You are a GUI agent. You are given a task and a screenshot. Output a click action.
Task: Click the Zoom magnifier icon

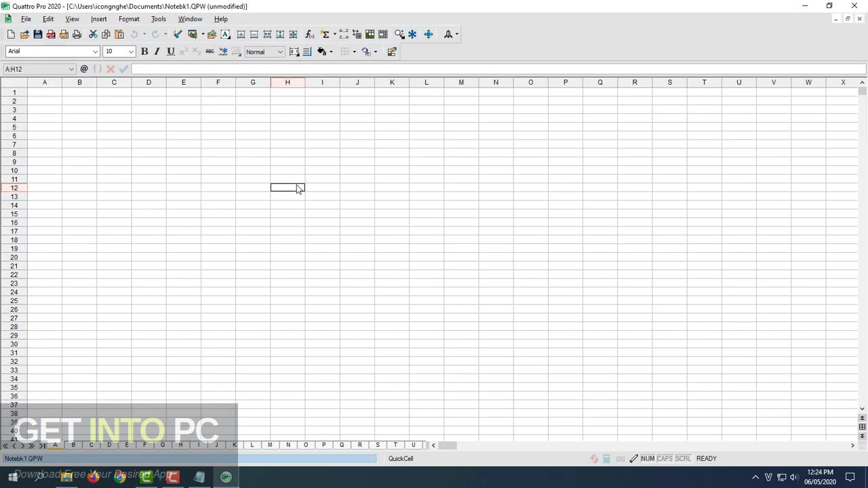[399, 35]
